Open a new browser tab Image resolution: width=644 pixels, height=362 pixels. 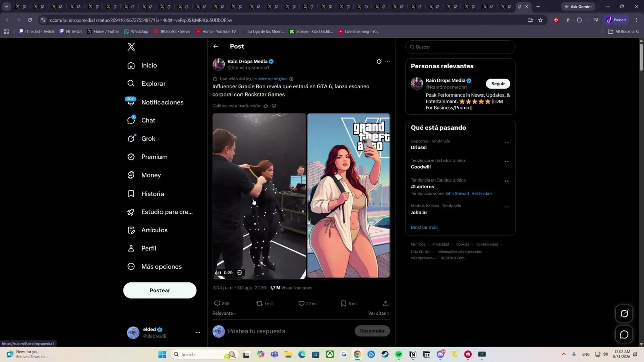(x=538, y=7)
